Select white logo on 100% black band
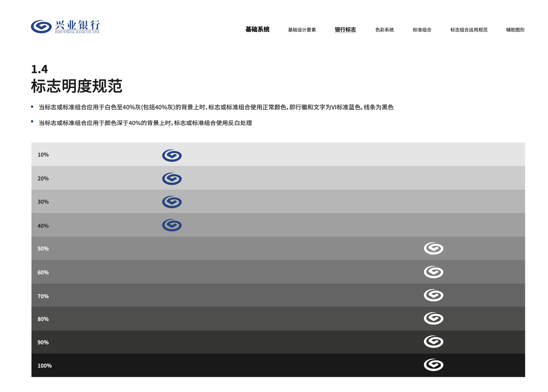Viewport: 548px width, 392px height. pos(434,365)
